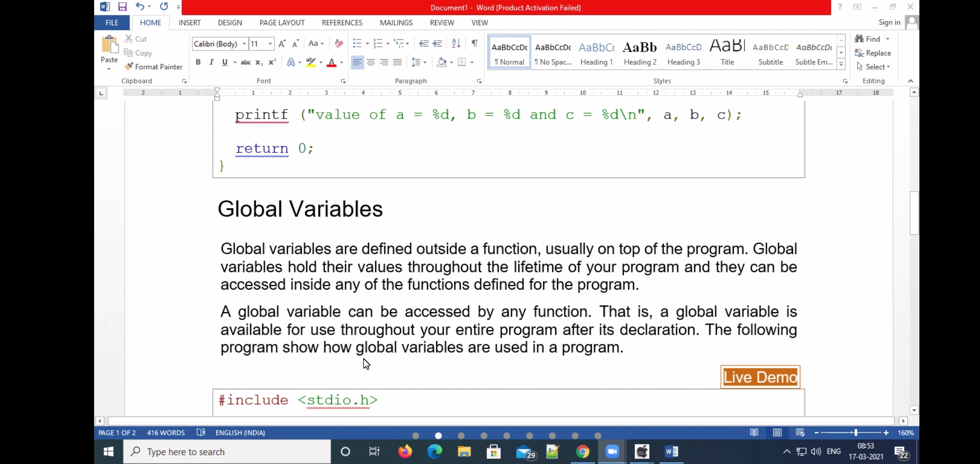The image size is (980, 464).
Task: Expand the Styles gallery More arrow
Action: pyautogui.click(x=841, y=65)
